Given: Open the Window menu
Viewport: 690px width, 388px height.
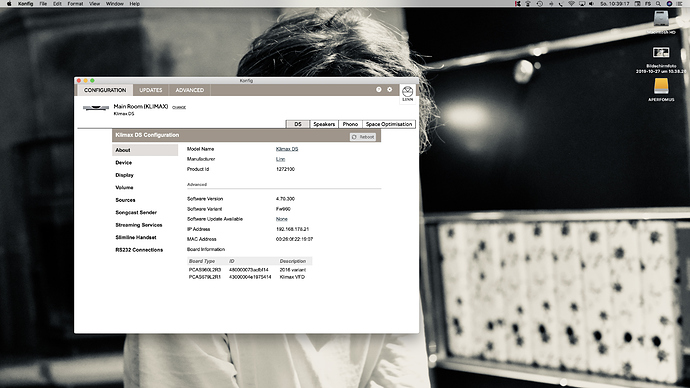Looking at the screenshot, I should [x=114, y=4].
